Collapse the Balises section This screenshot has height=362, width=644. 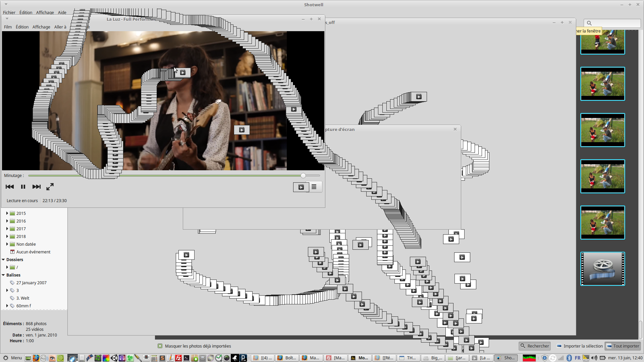click(3, 275)
